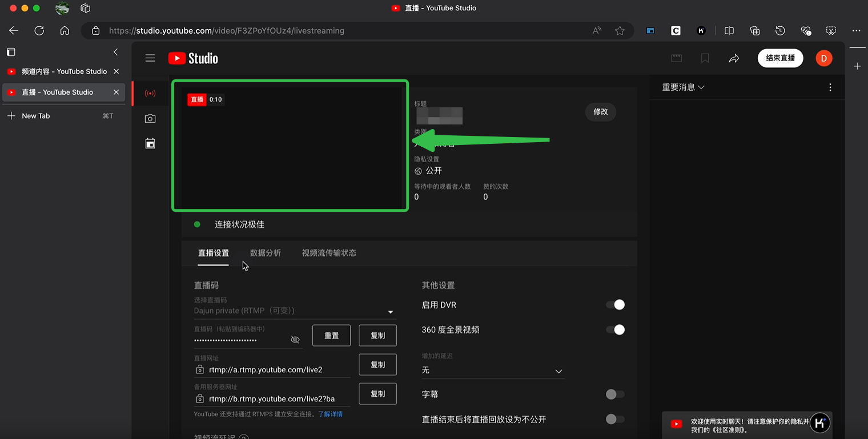Image resolution: width=868 pixels, height=439 pixels.
Task: Open the manage streams calendar icon
Action: pos(150,144)
